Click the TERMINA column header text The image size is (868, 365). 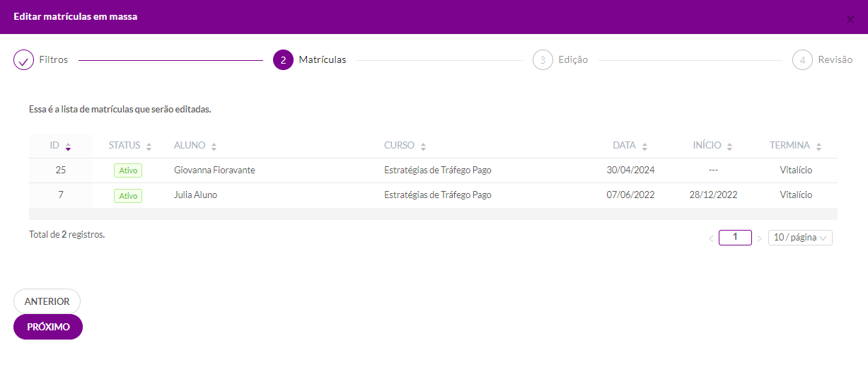pyautogui.click(x=790, y=146)
